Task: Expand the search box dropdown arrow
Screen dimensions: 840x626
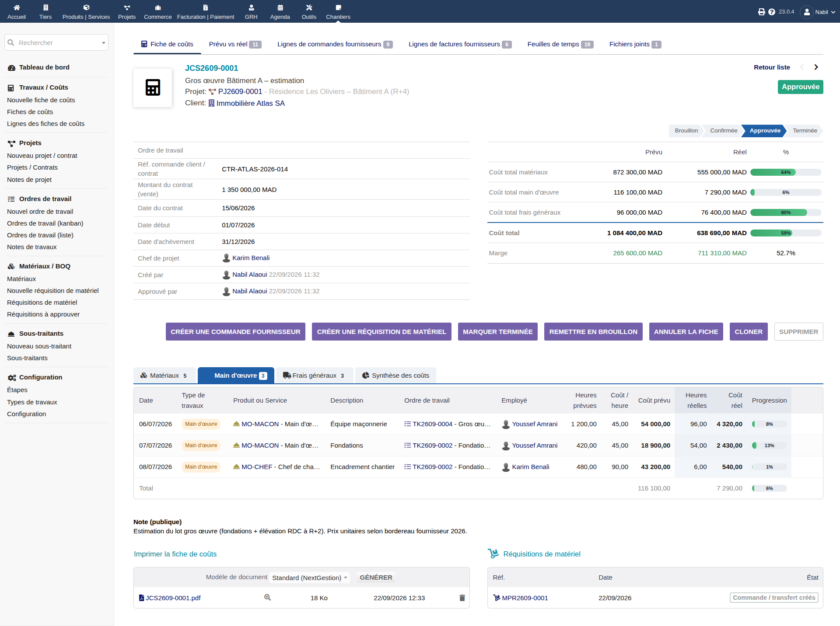Action: 104,43
